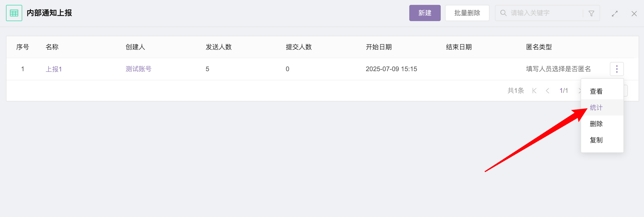Click the 名称 column header

[52, 47]
